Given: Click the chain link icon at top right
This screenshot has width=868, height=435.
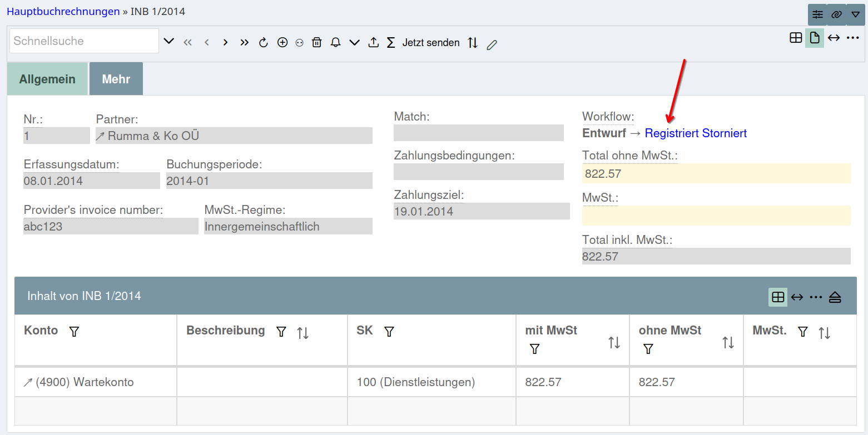Looking at the screenshot, I should pyautogui.click(x=836, y=14).
